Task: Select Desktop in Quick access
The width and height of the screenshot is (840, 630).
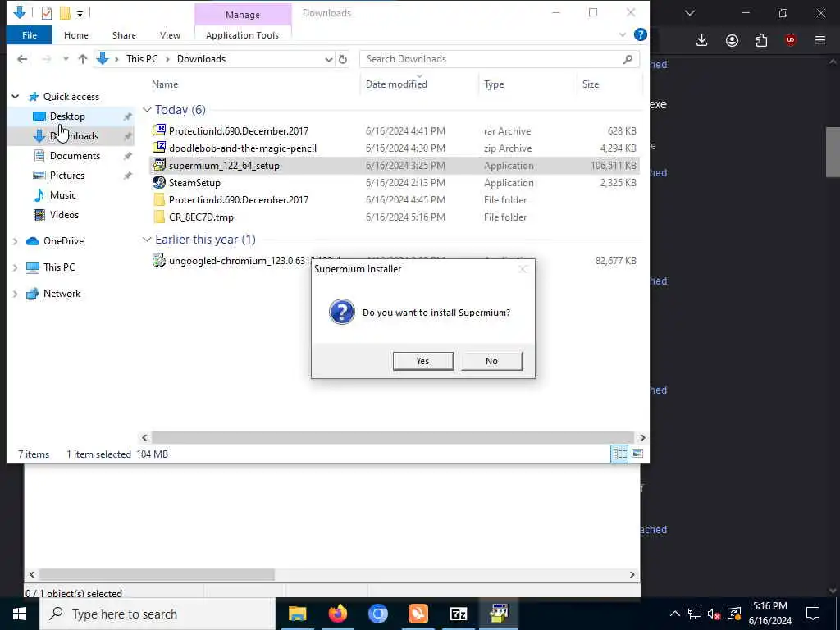Action: 67,116
